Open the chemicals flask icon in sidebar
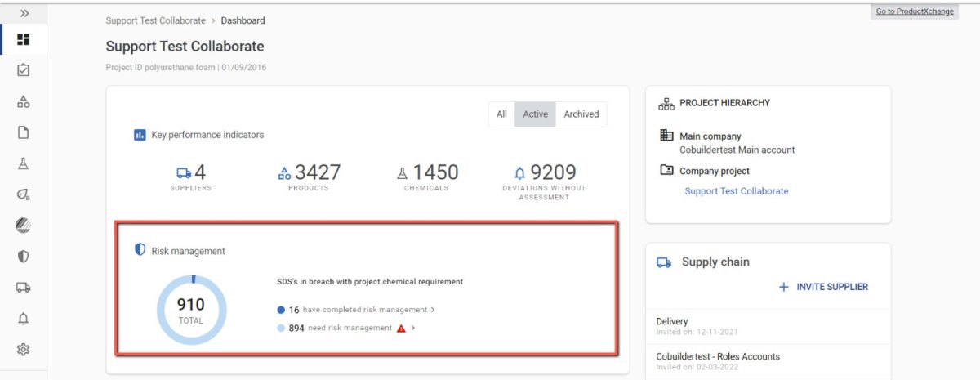The height and width of the screenshot is (380, 980). (x=23, y=163)
